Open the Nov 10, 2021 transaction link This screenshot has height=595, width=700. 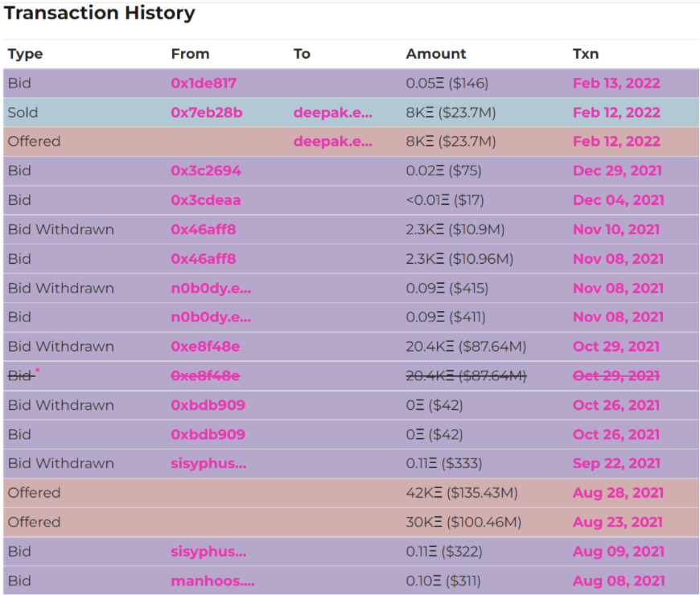616,229
